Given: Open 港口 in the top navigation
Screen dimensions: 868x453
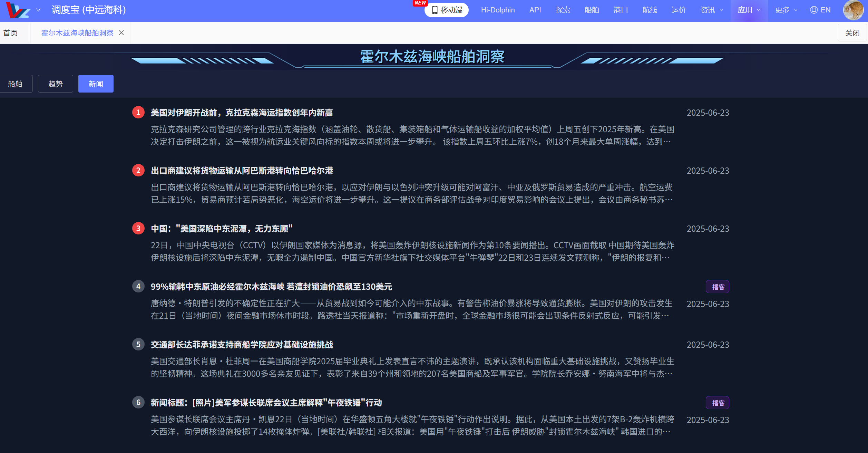Looking at the screenshot, I should point(621,10).
